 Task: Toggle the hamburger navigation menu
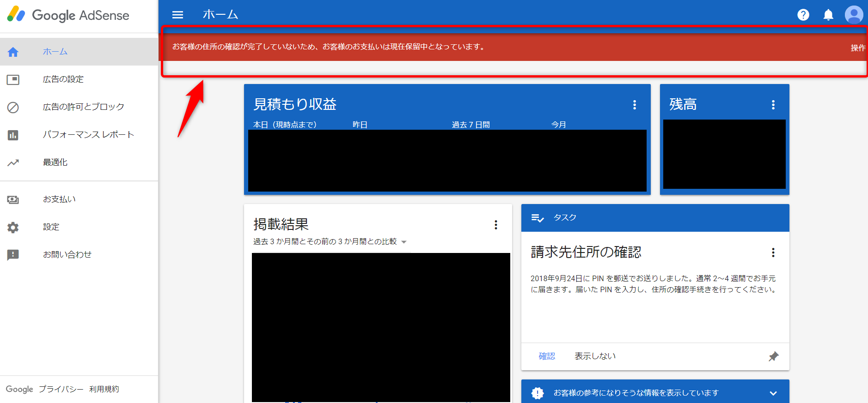pyautogui.click(x=177, y=15)
